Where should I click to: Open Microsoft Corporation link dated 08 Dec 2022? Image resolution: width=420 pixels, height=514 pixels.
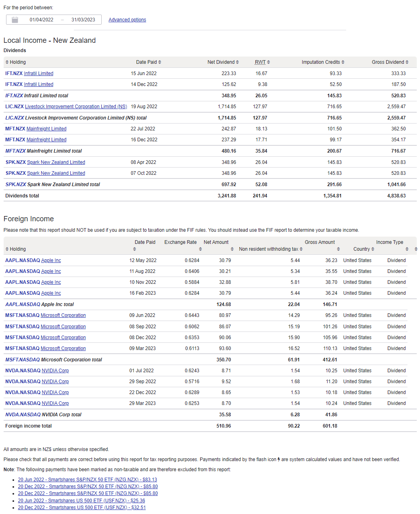pos(63,338)
